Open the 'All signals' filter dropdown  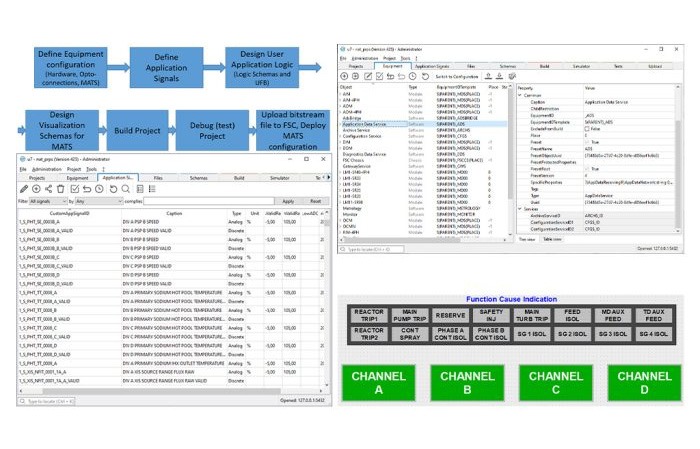pos(46,201)
